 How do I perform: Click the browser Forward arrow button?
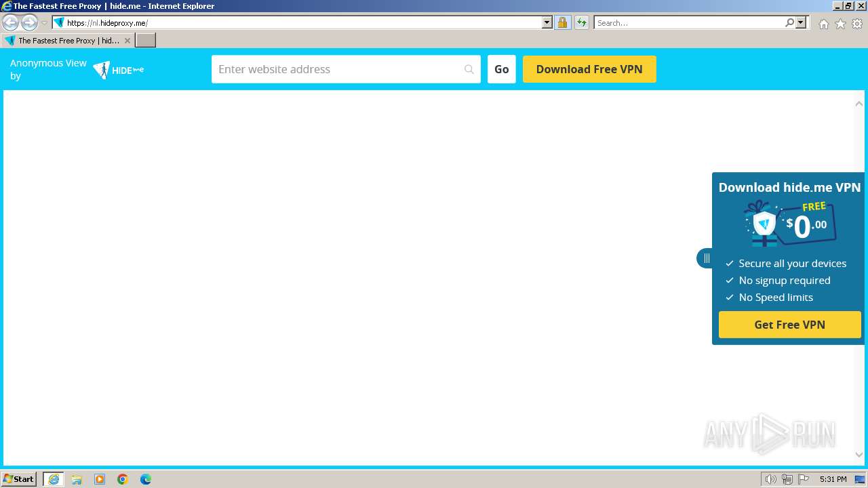[x=29, y=22]
